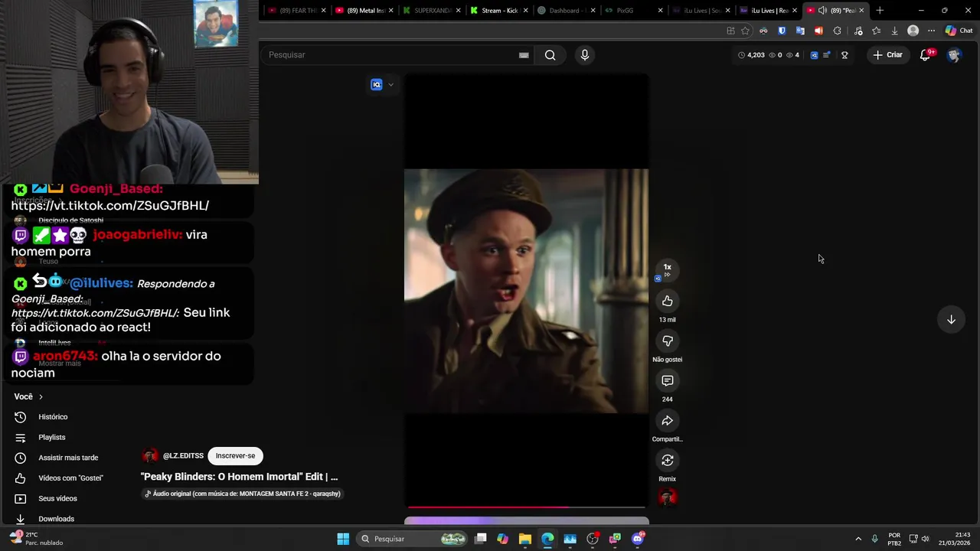Open Discord from the taskbar
980x551 pixels.
click(x=638, y=539)
